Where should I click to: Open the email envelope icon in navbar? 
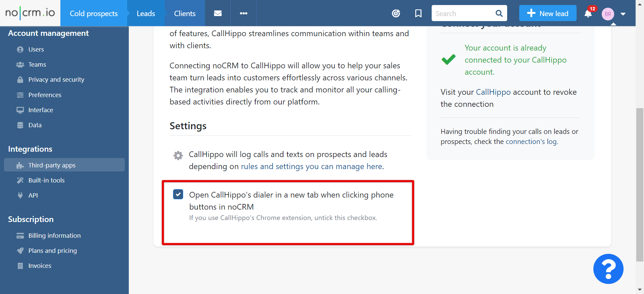(218, 13)
